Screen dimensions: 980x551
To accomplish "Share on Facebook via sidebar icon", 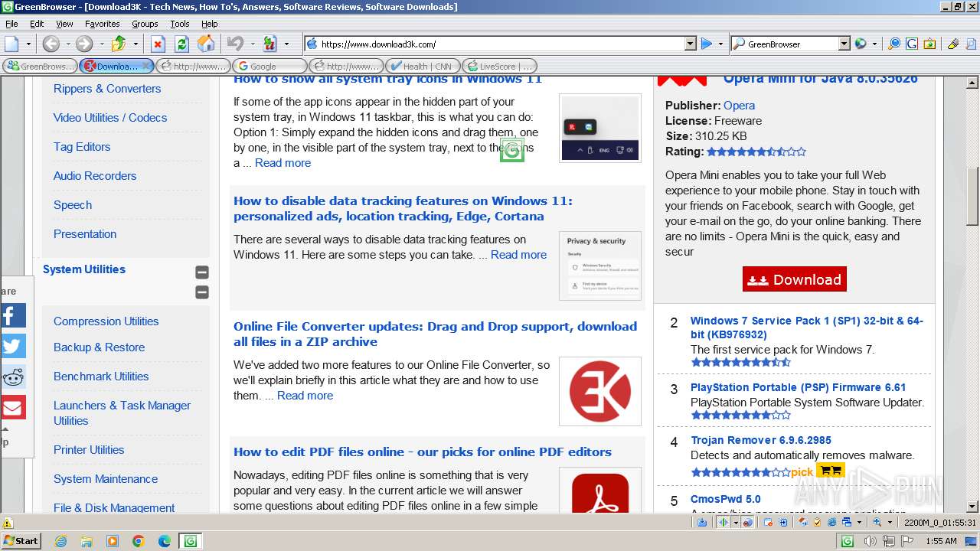I will [13, 315].
